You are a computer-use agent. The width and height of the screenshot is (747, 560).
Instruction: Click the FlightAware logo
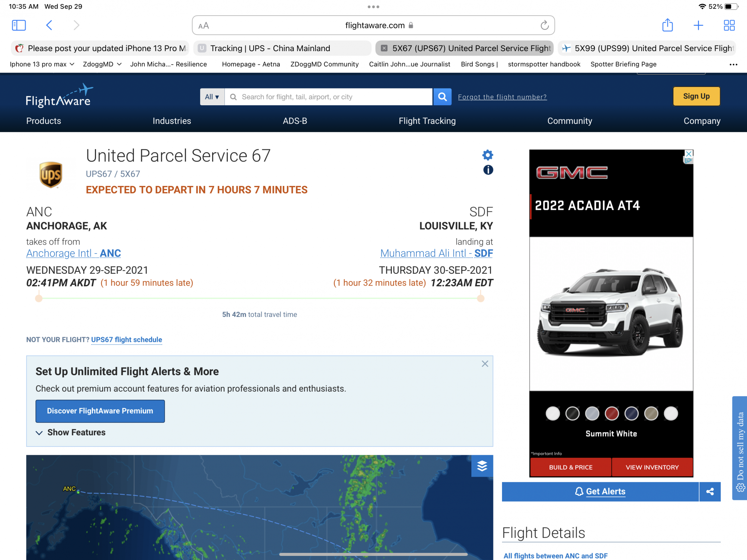59,96
